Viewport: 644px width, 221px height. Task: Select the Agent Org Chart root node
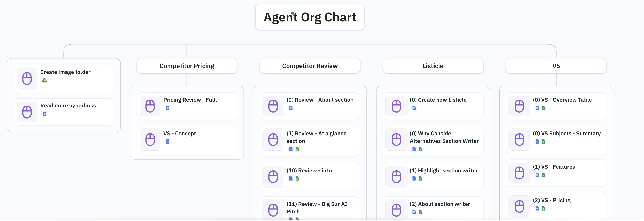point(310,17)
